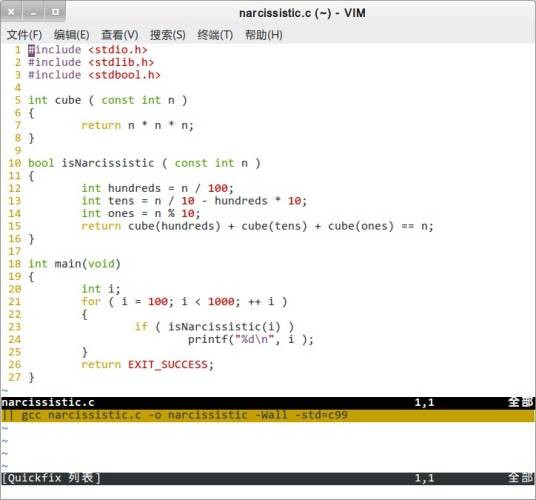Viewport: 536px width, 500px height.
Task: Click the 'int main(void)' line
Action: [75, 264]
